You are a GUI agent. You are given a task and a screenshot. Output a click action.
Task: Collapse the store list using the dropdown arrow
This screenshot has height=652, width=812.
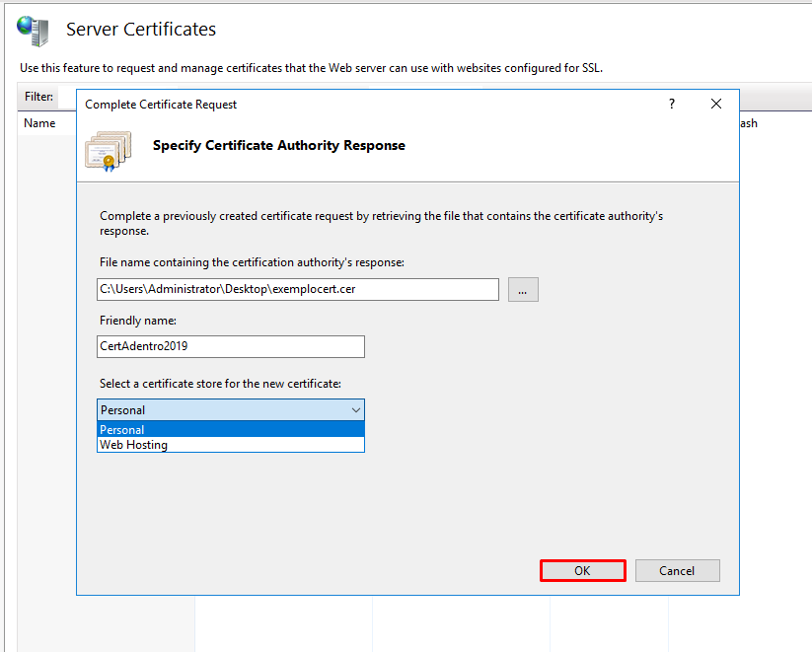(356, 409)
